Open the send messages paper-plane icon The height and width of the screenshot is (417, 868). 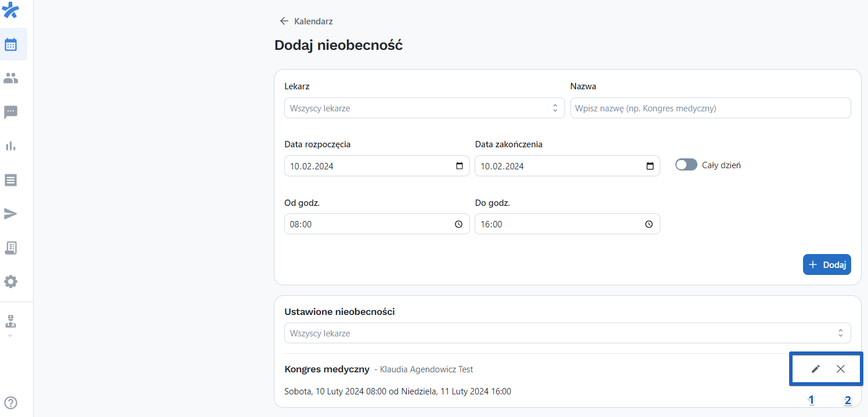pyautogui.click(x=10, y=213)
